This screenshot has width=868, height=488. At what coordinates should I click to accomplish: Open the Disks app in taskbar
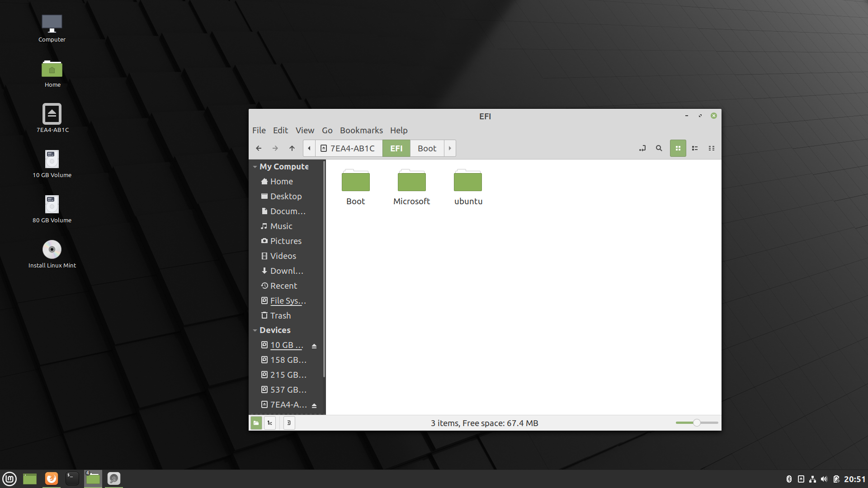coord(114,479)
